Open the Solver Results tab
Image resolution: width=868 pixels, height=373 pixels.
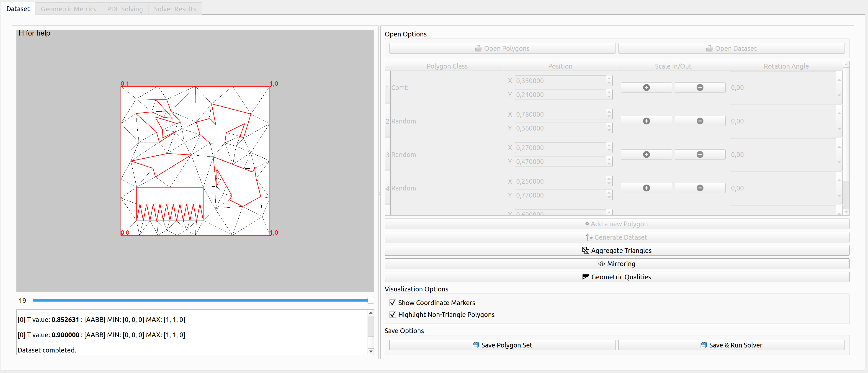pos(175,9)
